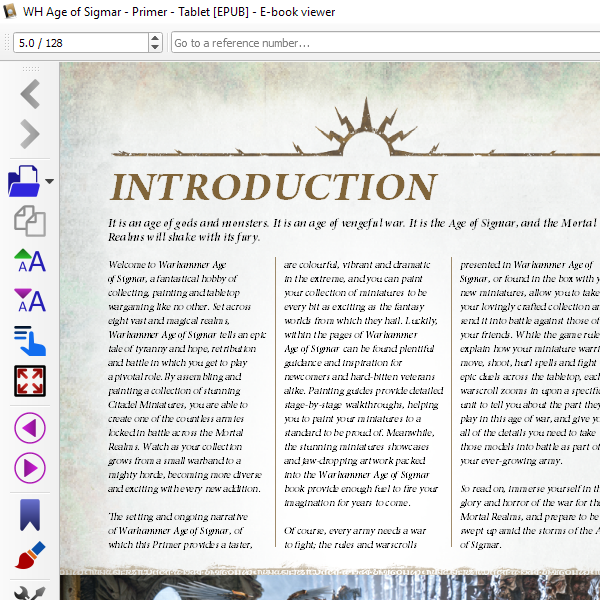The height and width of the screenshot is (600, 600).
Task: Open Preferences with the wrench icon
Action: [30, 593]
